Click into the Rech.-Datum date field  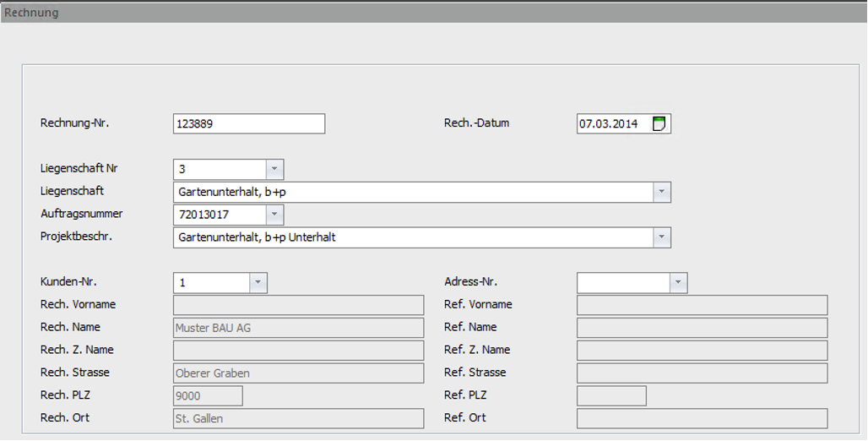[x=613, y=124]
